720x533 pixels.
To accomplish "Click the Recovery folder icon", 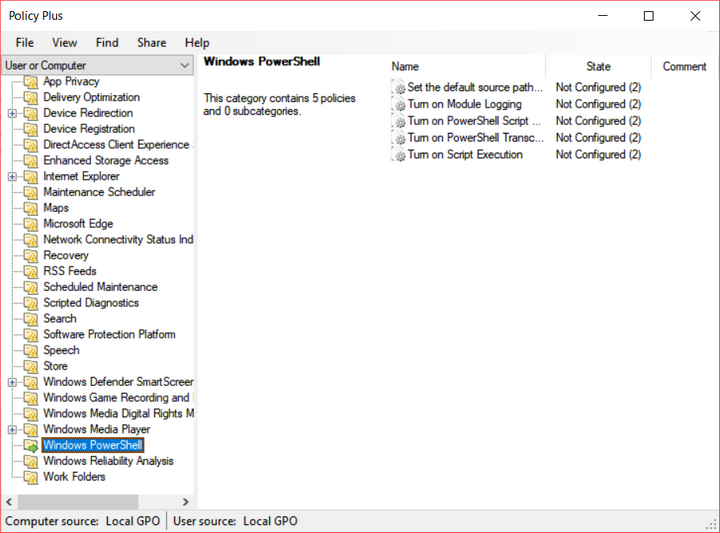I will [31, 256].
